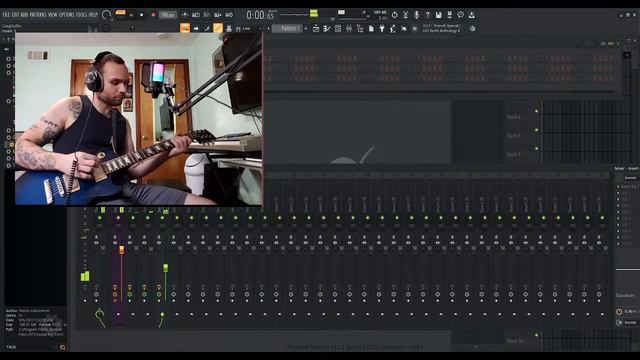Mute playlist Track 18 green light
Screen dimensions: 640x360
pos(536,335)
